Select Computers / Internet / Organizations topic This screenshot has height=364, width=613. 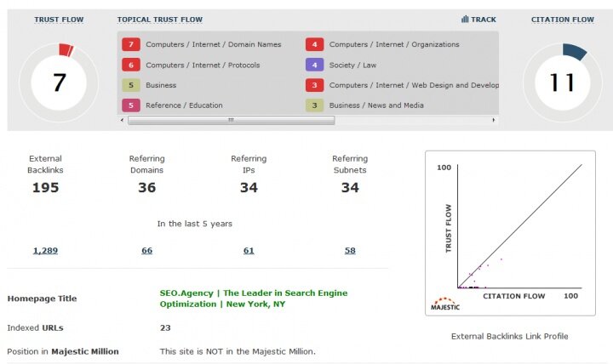pyautogui.click(x=394, y=44)
